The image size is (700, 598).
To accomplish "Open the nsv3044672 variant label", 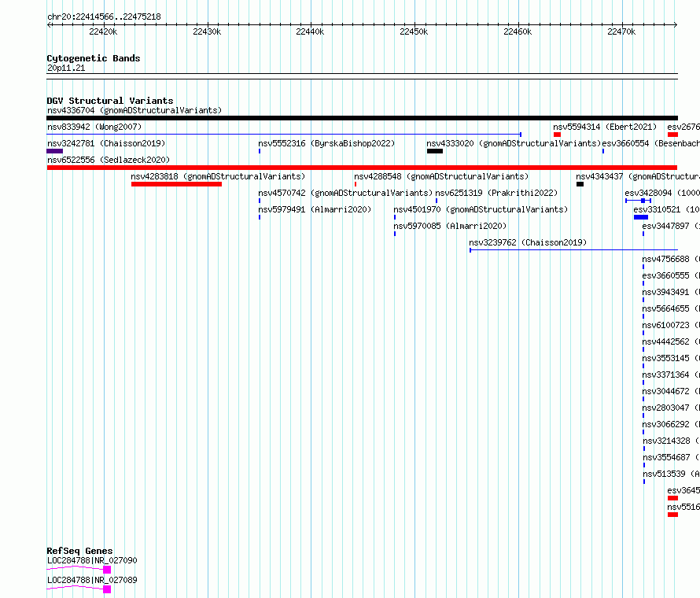I will pyautogui.click(x=671, y=391).
